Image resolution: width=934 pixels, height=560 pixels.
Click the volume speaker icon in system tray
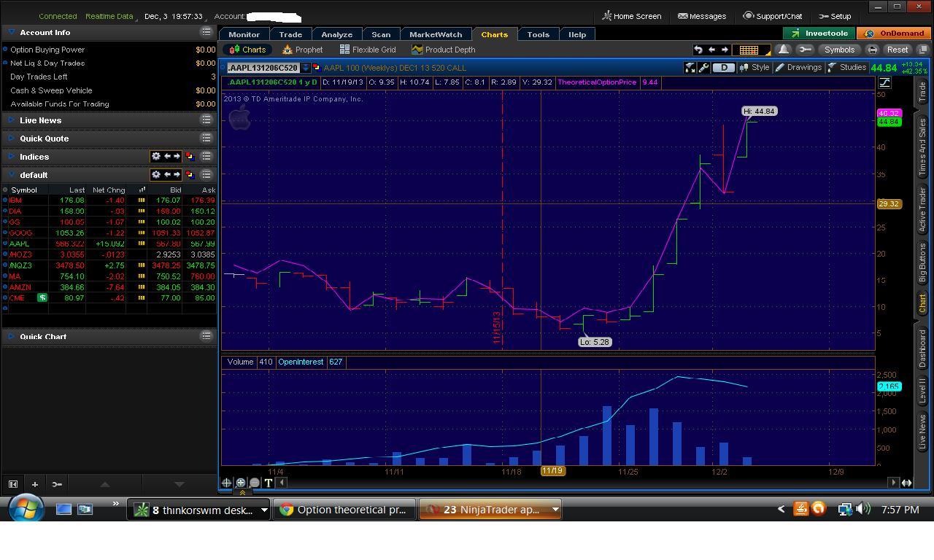[862, 510]
